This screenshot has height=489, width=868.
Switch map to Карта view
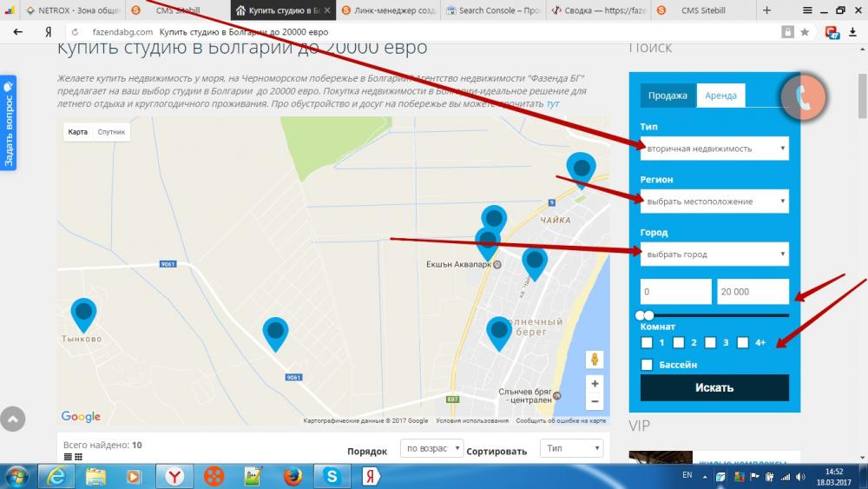(x=77, y=132)
